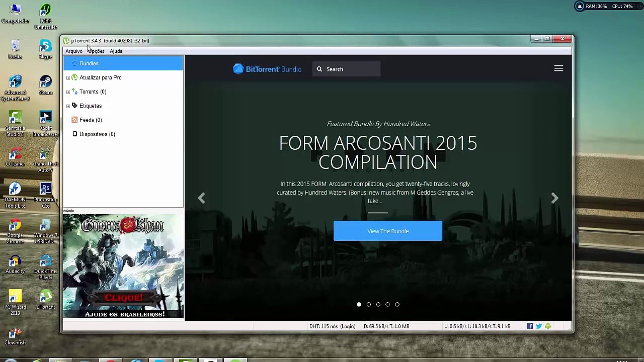Image resolution: width=644 pixels, height=362 pixels.
Task: Open Windows 7 USB DVD tool icon
Action: [x=45, y=231]
